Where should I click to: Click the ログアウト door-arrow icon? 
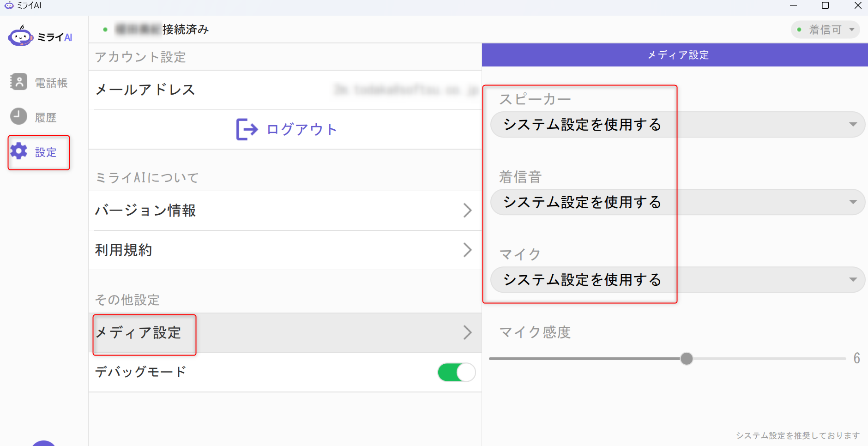[x=247, y=129]
